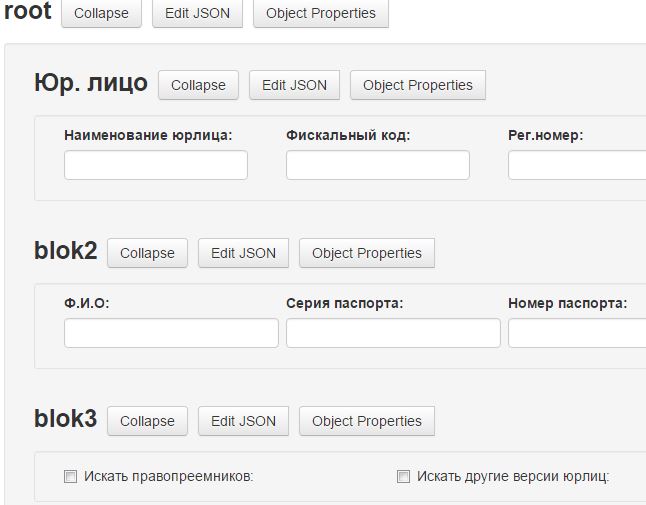This screenshot has width=646, height=505.
Task: Collapse the root section
Action: (x=101, y=14)
